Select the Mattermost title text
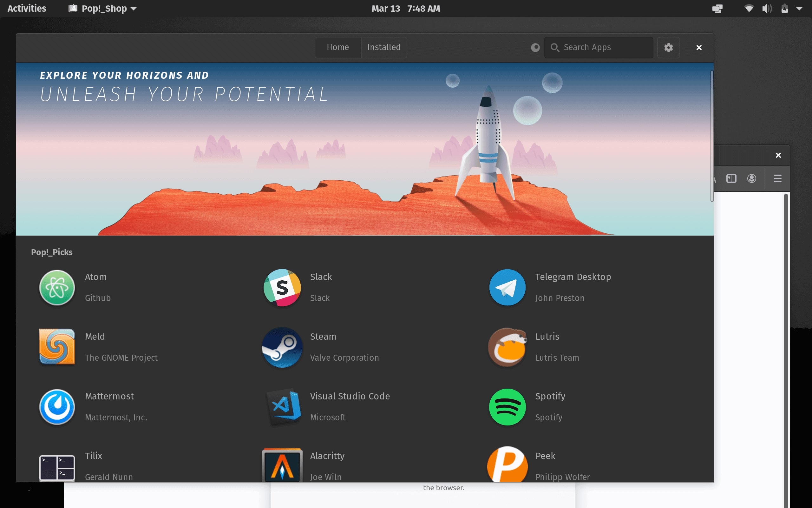 point(109,397)
